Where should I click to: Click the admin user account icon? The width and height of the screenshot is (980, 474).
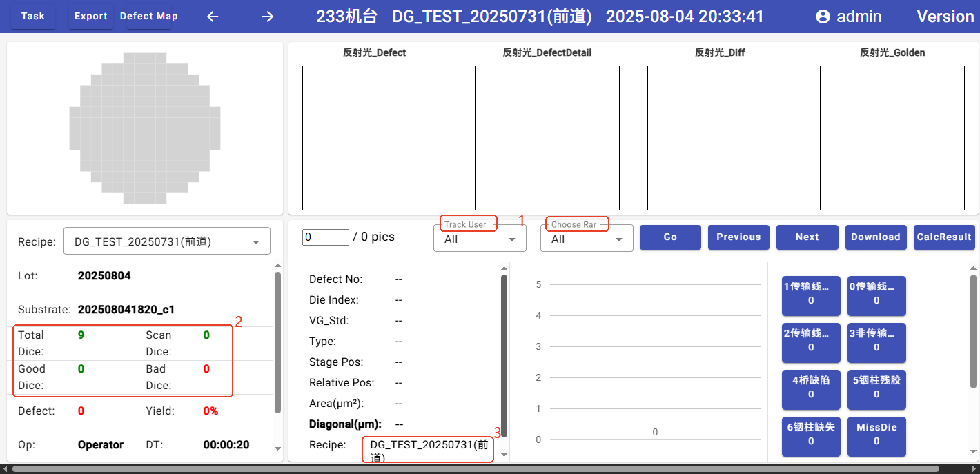pos(823,17)
